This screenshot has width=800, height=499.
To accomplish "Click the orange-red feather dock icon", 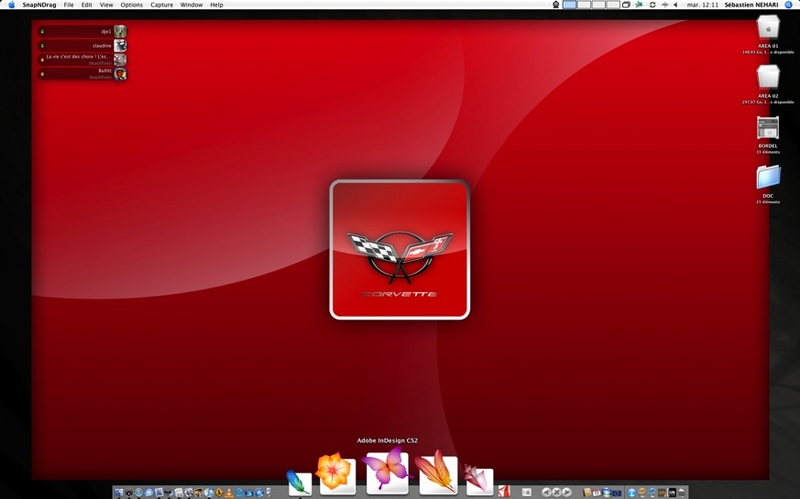I will 438,473.
